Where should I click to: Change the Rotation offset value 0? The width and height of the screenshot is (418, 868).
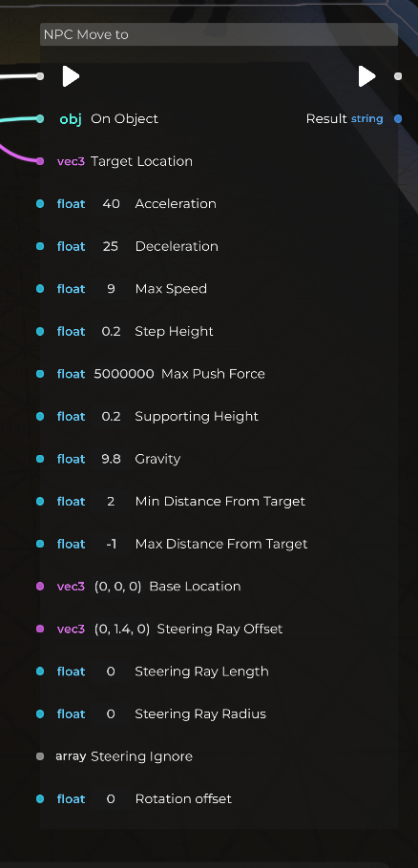pyautogui.click(x=111, y=798)
